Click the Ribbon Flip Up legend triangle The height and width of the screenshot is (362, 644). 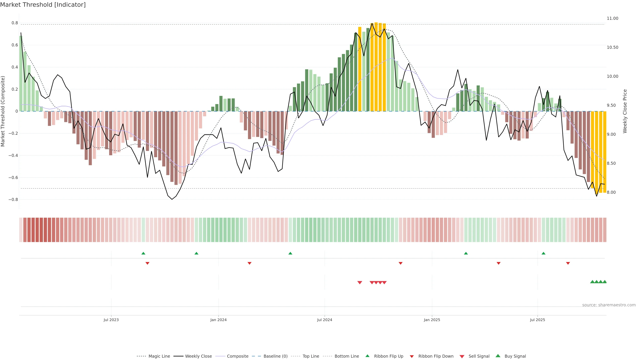tap(367, 356)
